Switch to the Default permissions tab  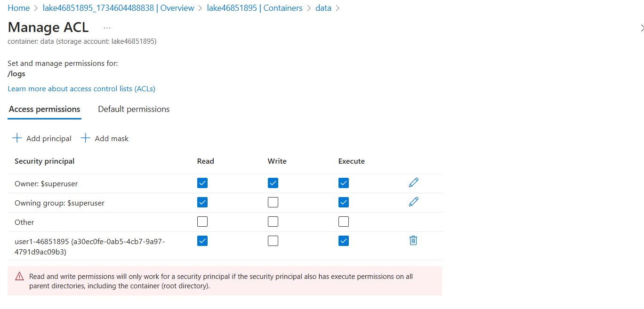pyautogui.click(x=134, y=109)
